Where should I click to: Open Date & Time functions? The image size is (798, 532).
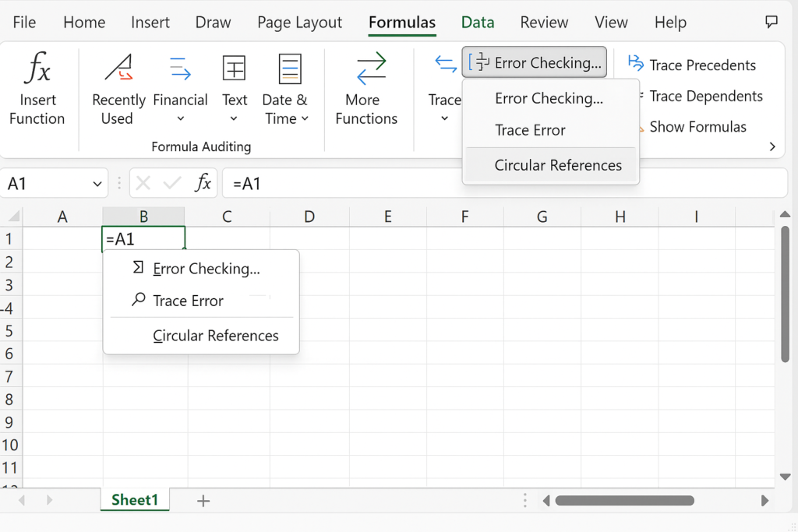pyautogui.click(x=289, y=69)
